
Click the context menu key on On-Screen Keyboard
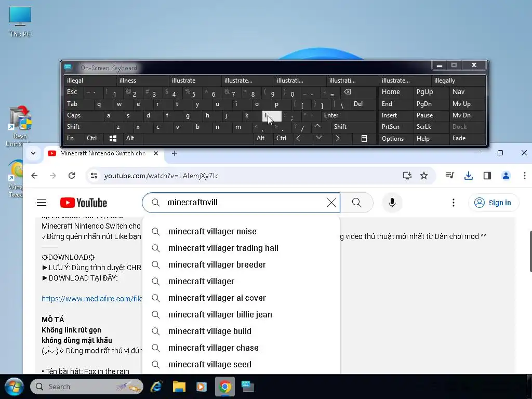[364, 138]
